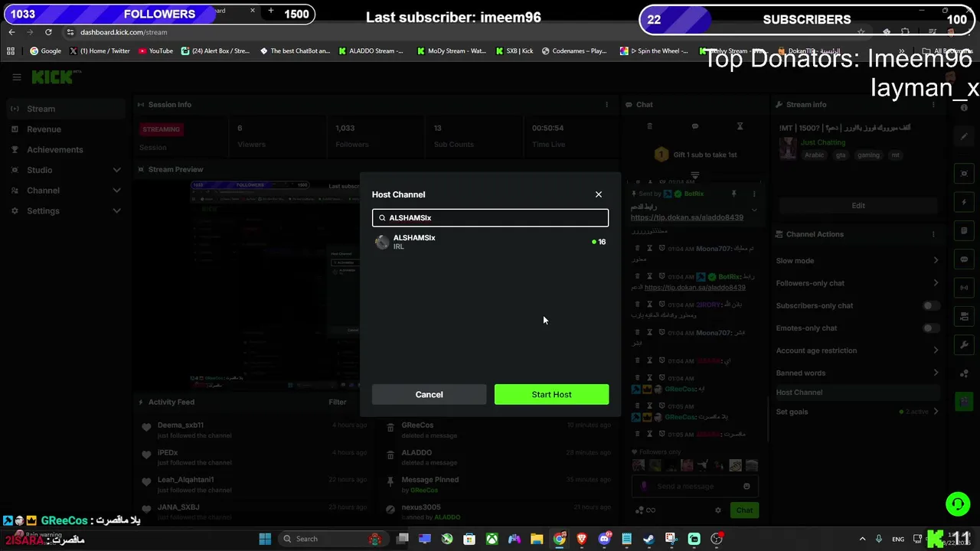This screenshot has width=980, height=551.
Task: Open the Windows Start menu
Action: pos(265,539)
